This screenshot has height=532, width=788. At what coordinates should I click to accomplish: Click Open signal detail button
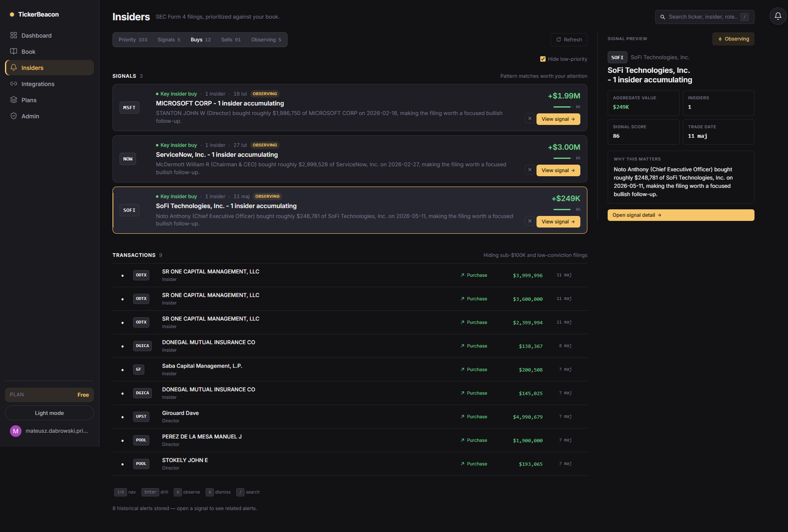681,215
